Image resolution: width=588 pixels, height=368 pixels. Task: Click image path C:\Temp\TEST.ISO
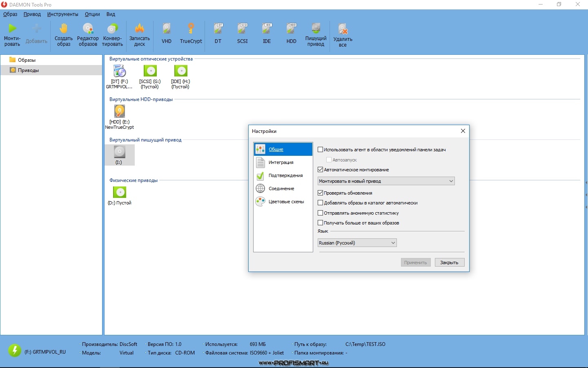tap(365, 344)
